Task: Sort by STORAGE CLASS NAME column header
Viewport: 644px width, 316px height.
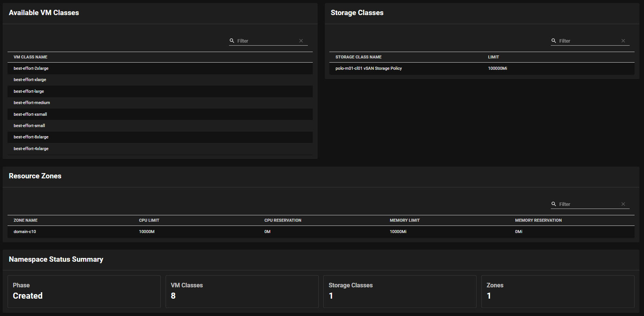Action: [358, 57]
